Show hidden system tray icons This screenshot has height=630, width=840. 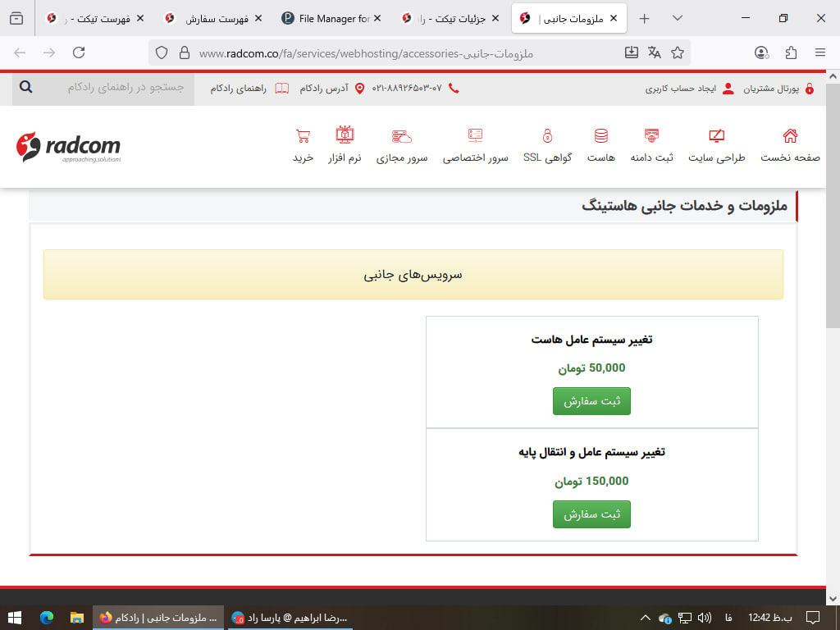tap(645, 617)
